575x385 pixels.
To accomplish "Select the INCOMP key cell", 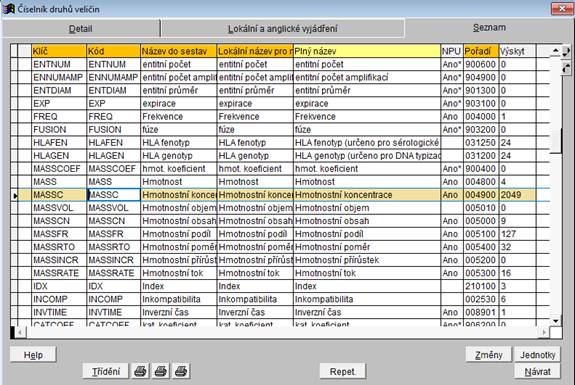I will 59,299.
